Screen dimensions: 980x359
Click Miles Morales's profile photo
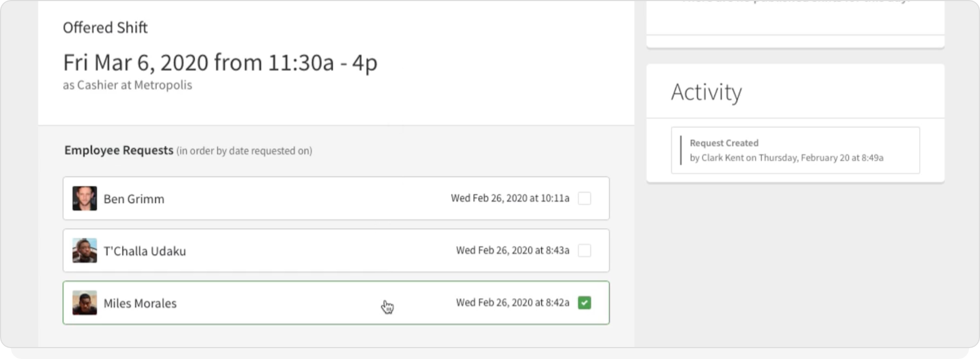coord(84,303)
